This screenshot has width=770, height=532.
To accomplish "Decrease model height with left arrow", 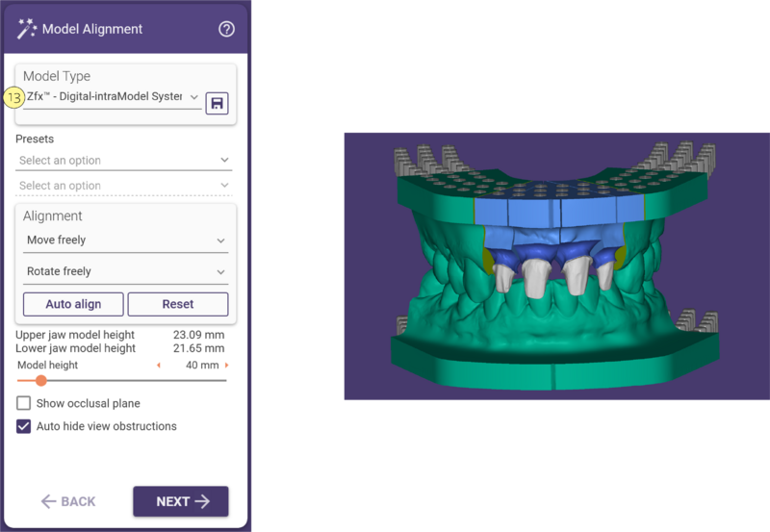I will tap(158, 366).
